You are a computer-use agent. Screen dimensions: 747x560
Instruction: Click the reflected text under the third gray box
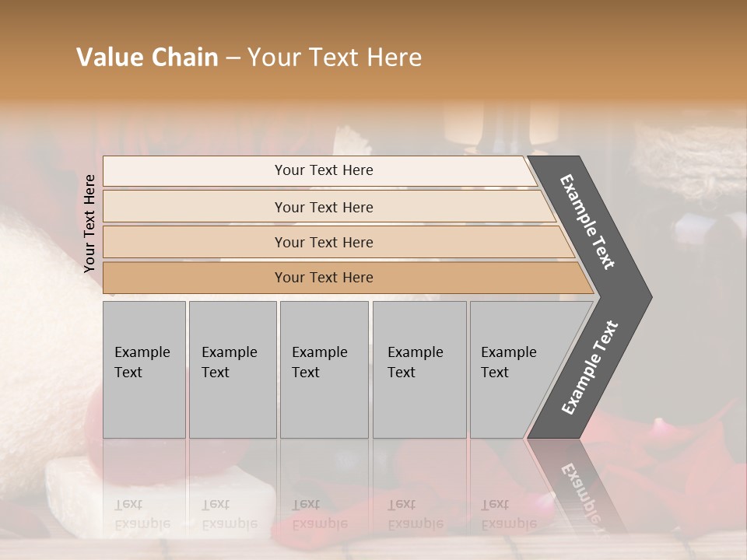tap(320, 514)
